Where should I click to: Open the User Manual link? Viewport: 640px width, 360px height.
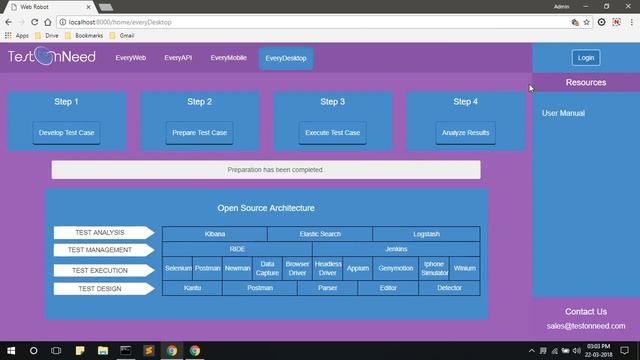[x=563, y=113]
